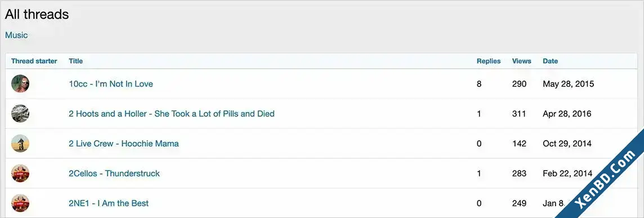Viewport: 644px width, 218px height.
Task: Open 2 Live Crew - Hoochie Mama thread
Action: [124, 144]
